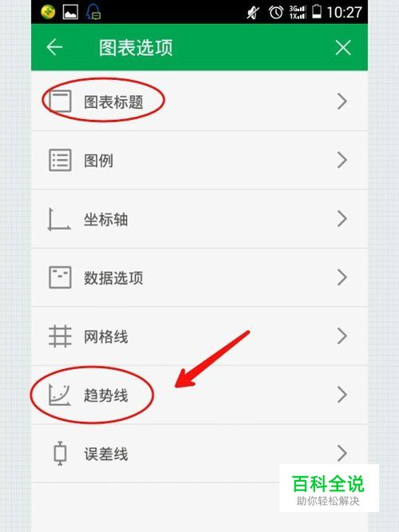Tap the alarm clock status bar icon

276,12
